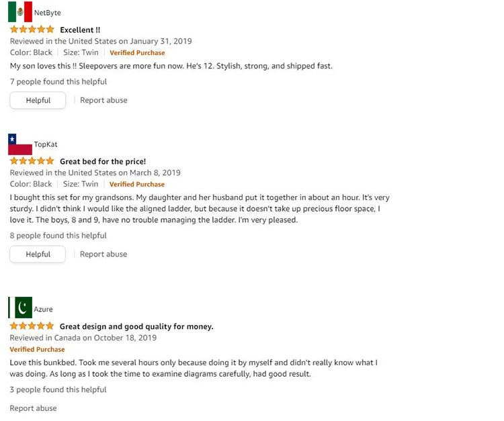Open the Azure reviewer profile name
This screenshot has width=504, height=421.
pyautogui.click(x=43, y=310)
